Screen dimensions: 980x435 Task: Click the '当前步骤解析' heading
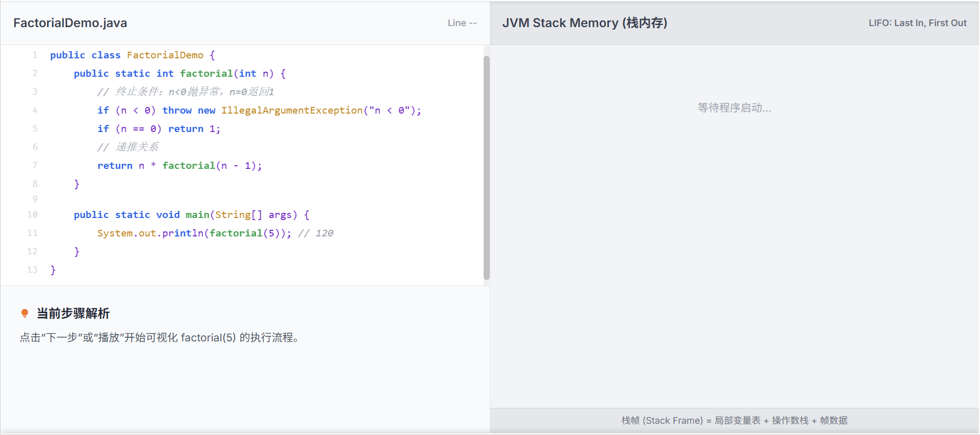(73, 313)
